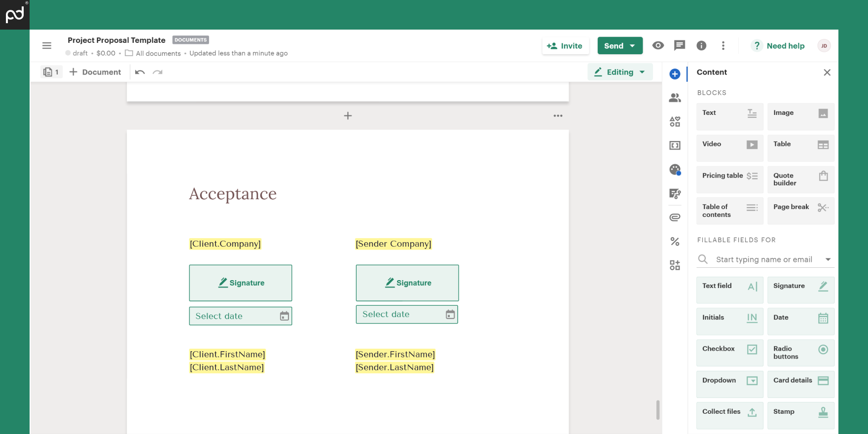The height and width of the screenshot is (434, 868).
Task: Open the recipients people icon in sidebar
Action: coord(675,98)
